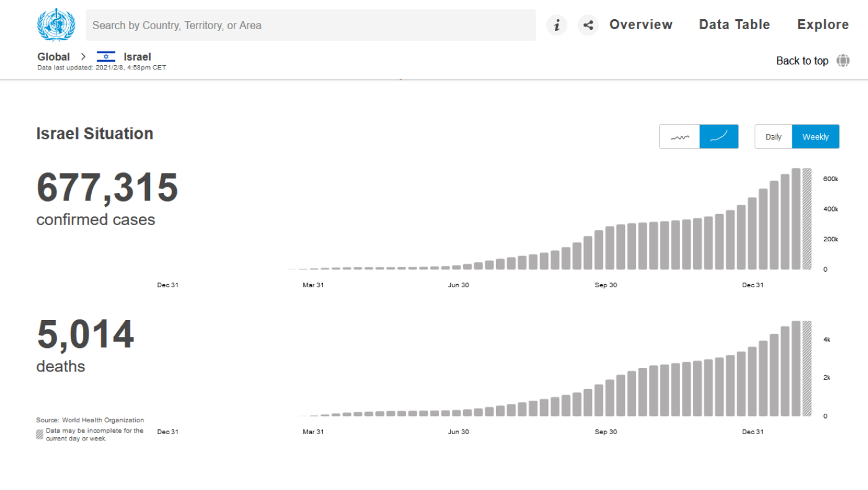868x490 pixels.
Task: Click the Back to top link
Action: pyautogui.click(x=802, y=61)
